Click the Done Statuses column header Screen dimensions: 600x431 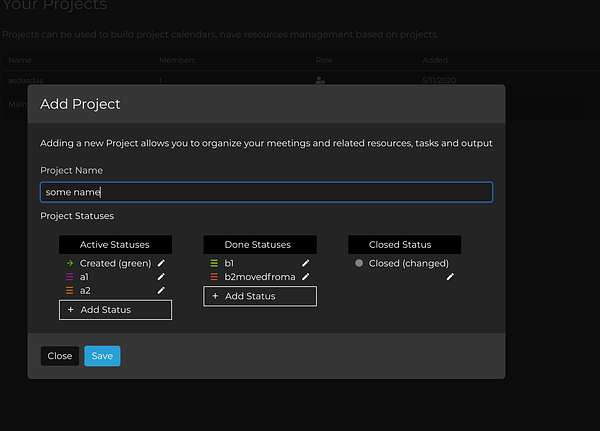[x=260, y=244]
